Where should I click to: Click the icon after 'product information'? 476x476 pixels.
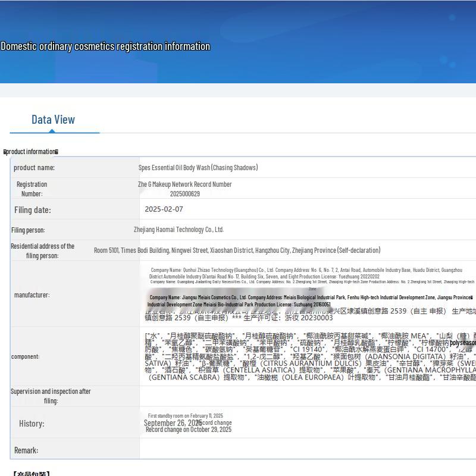(57, 152)
